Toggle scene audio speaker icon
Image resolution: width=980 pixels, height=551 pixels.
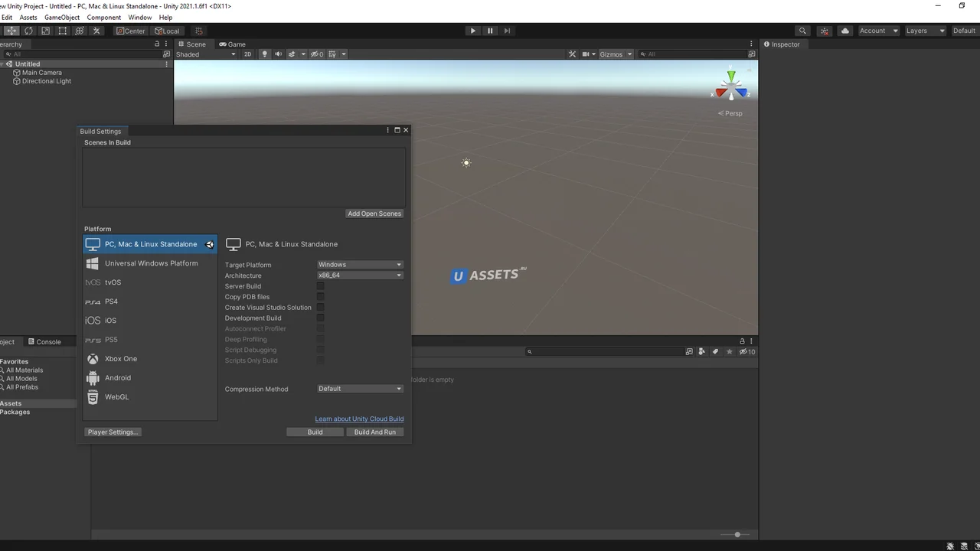pyautogui.click(x=278, y=54)
